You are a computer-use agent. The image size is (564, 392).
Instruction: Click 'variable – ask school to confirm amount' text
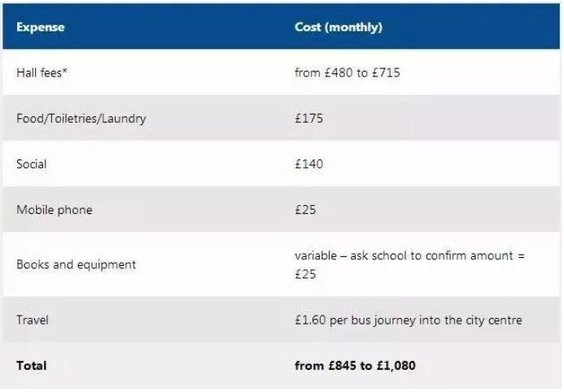click(x=404, y=256)
